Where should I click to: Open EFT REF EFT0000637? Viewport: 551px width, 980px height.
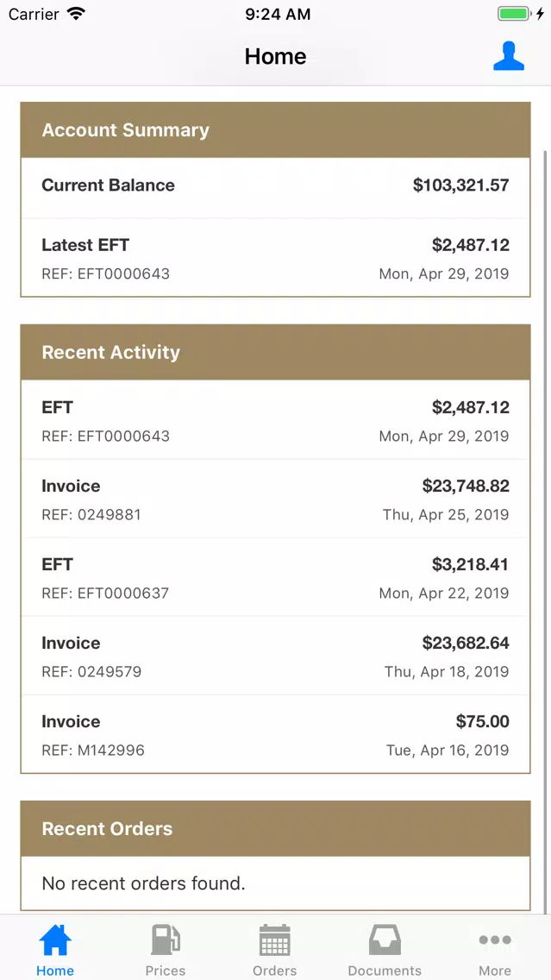tap(276, 577)
